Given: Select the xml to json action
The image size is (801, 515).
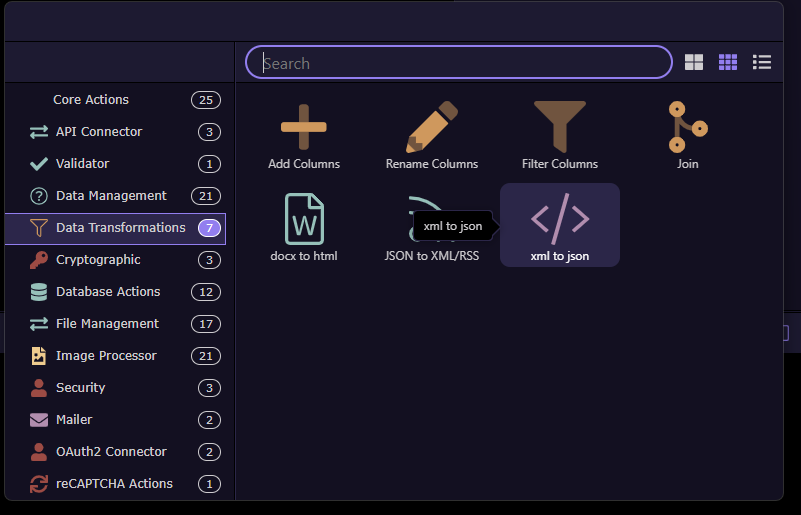Looking at the screenshot, I should 560,225.
